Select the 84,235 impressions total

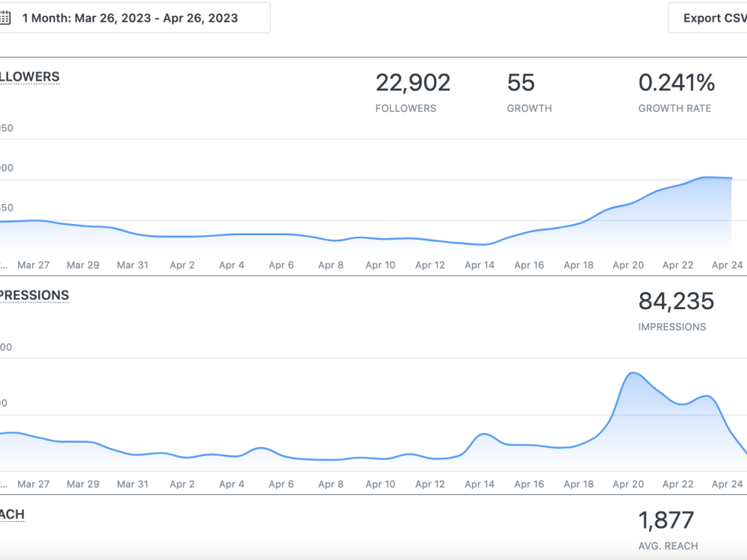676,302
